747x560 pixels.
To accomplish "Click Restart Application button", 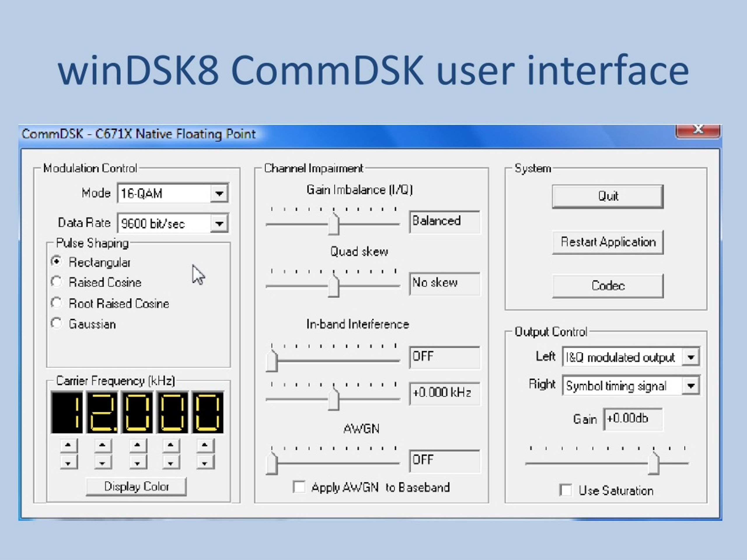I will (608, 242).
